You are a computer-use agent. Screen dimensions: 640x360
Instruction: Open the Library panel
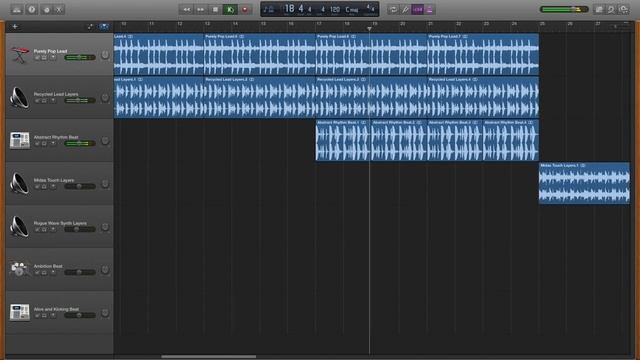[17, 9]
